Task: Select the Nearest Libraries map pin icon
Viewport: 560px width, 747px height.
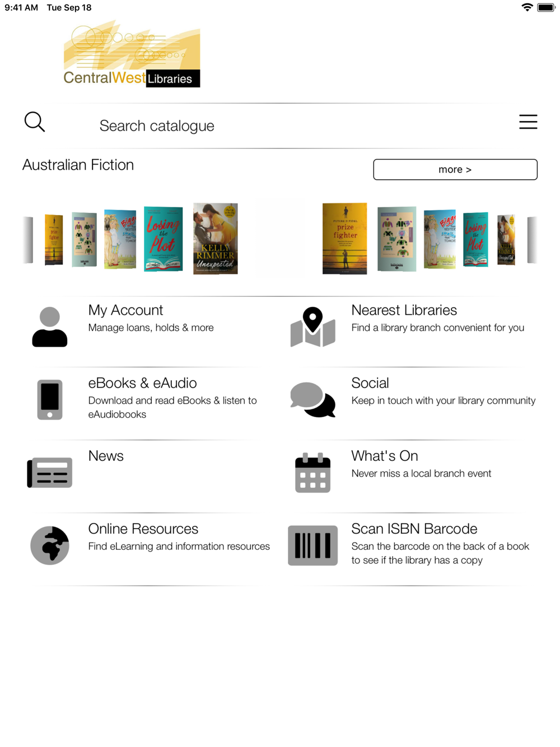Action: click(312, 327)
